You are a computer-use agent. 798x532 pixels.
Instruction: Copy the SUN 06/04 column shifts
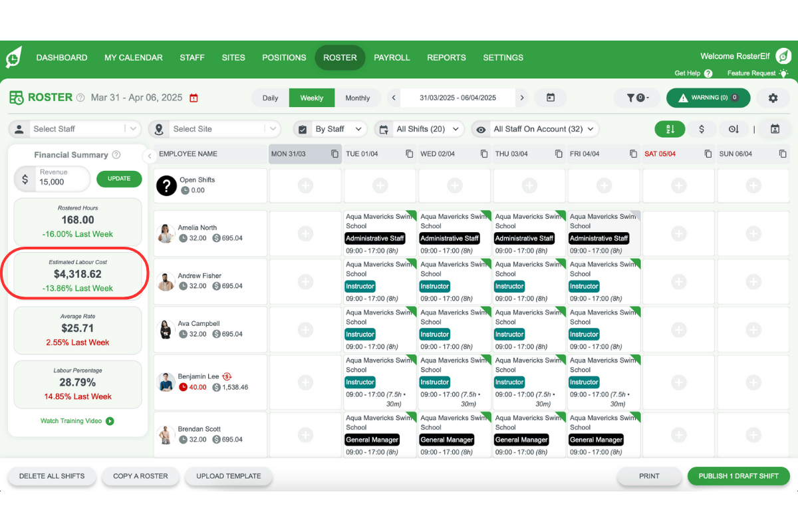783,154
